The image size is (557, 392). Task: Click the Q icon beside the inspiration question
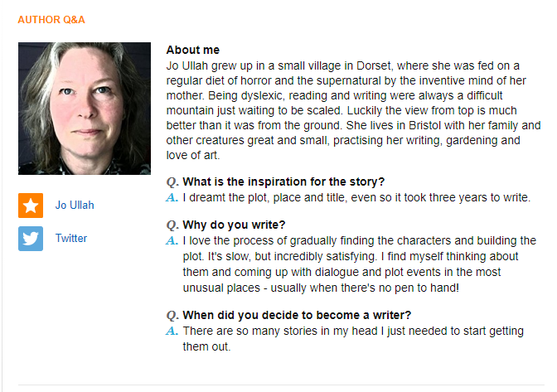[172, 182]
